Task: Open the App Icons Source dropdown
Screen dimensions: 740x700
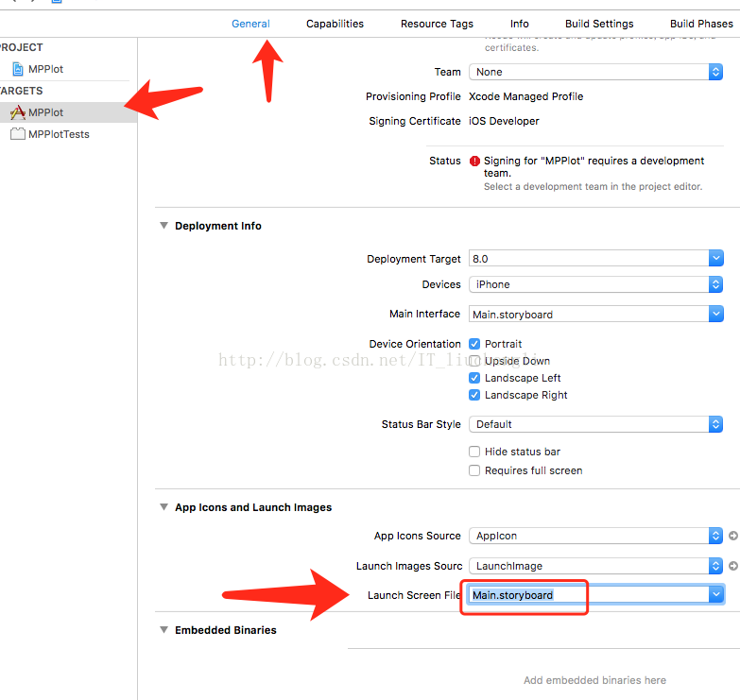Action: coord(595,536)
